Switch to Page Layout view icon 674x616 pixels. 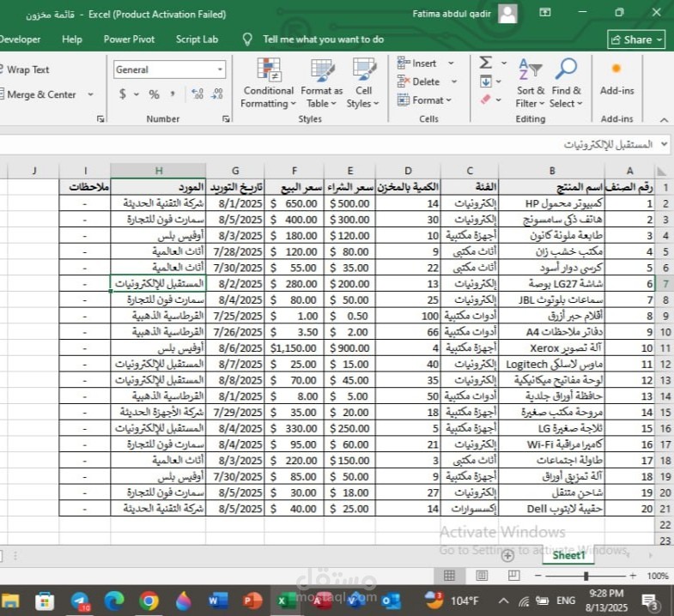click(x=482, y=576)
